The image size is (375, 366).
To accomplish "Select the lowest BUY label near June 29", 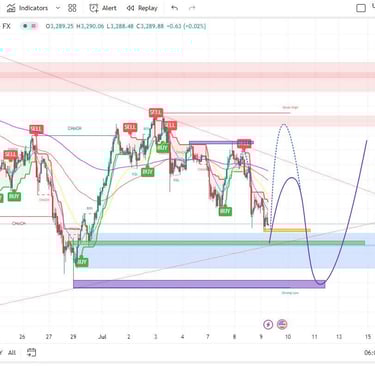I will (82, 262).
